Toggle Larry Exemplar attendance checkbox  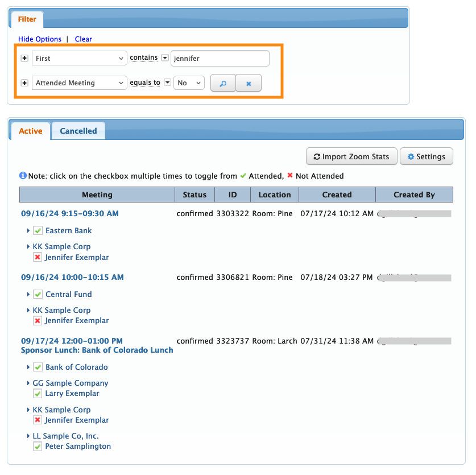38,394
